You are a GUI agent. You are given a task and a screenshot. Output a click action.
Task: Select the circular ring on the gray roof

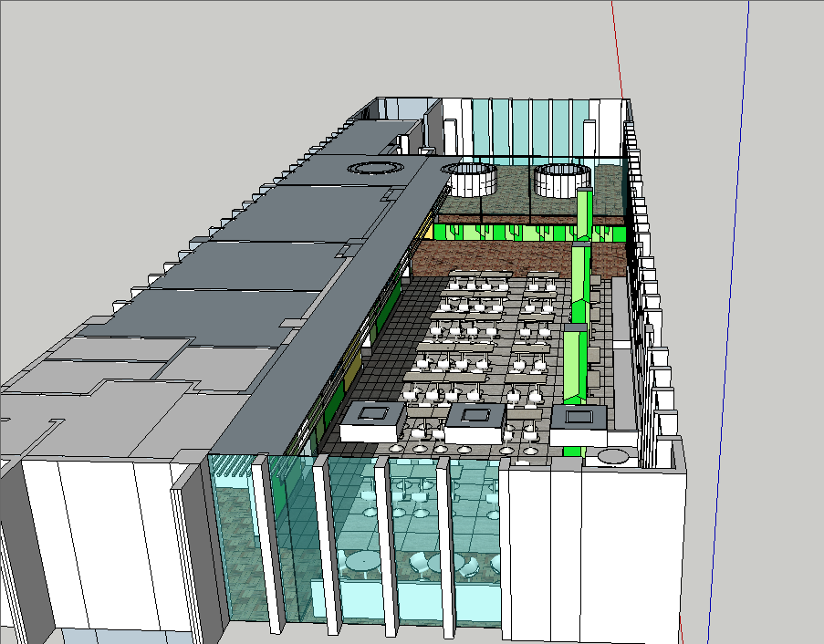coord(375,168)
